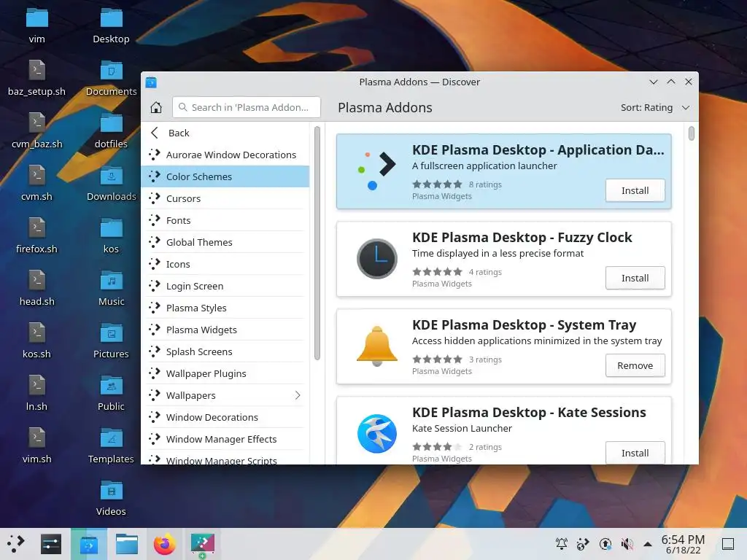This screenshot has width=747, height=560.
Task: Click the category sidebar scrollbar
Action: (317, 243)
